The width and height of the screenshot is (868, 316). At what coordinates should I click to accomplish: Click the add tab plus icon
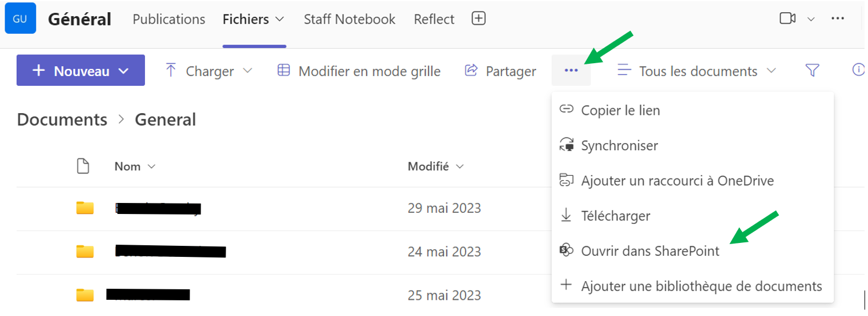pyautogui.click(x=478, y=19)
